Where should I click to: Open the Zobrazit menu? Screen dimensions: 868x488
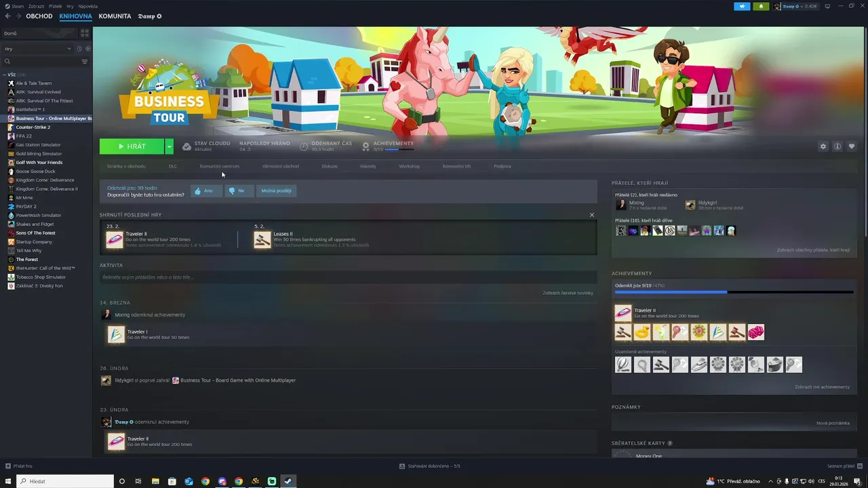click(36, 6)
